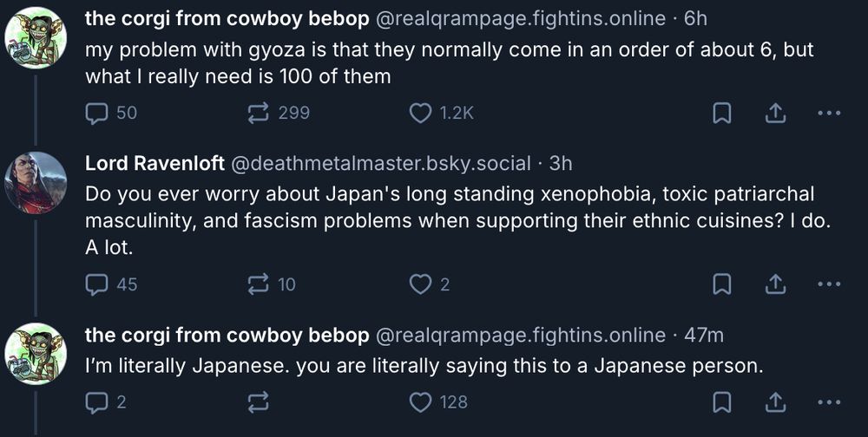Share Lord Ravenloft's post

pos(775,284)
